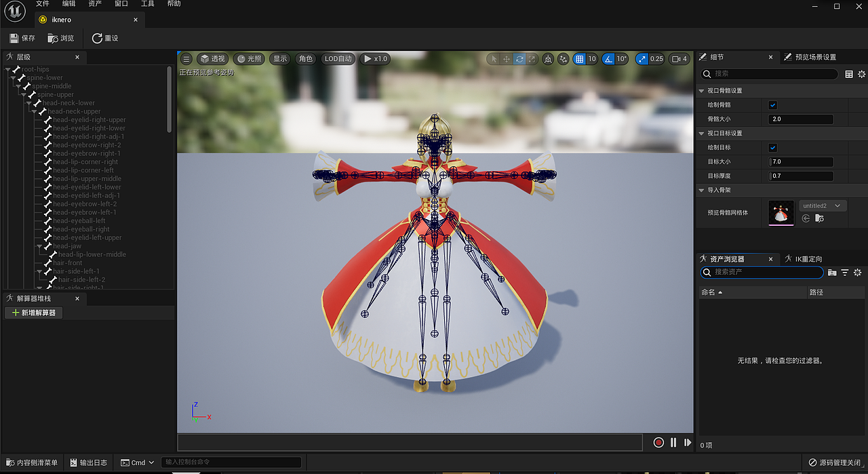The width and height of the screenshot is (868, 474).
Task: Toggle rotation angle snapping button
Action: point(608,59)
